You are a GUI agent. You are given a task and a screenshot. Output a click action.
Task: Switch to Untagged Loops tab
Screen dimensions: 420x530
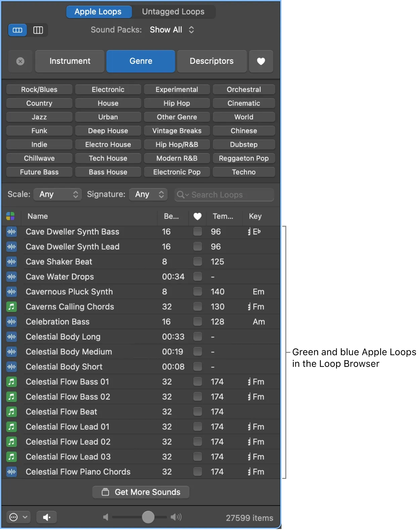173,12
